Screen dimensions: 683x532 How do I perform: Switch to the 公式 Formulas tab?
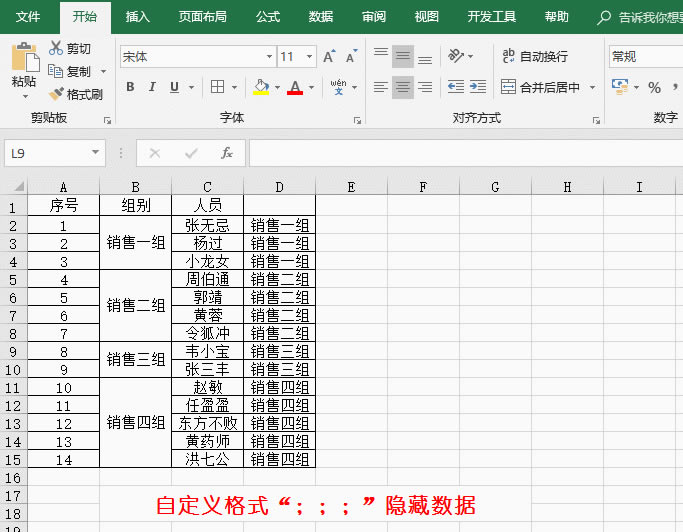click(x=267, y=17)
